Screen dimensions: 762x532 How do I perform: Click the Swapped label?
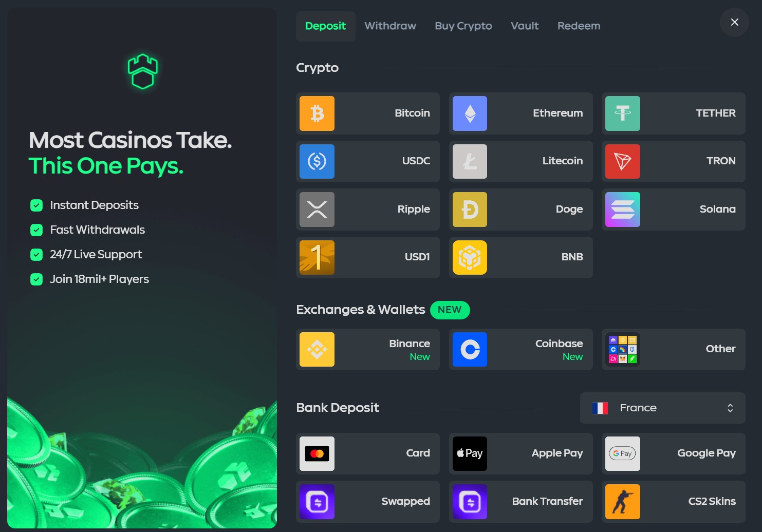405,502
